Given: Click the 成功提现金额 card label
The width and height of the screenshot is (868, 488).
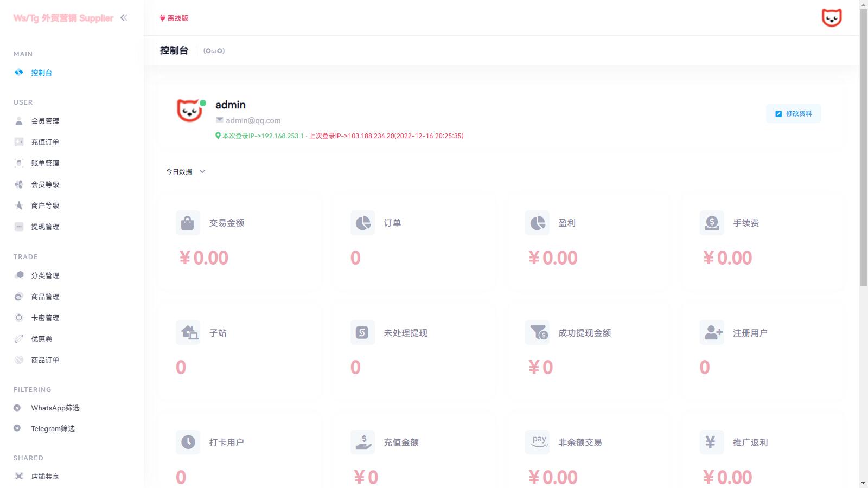Looking at the screenshot, I should click(x=585, y=333).
